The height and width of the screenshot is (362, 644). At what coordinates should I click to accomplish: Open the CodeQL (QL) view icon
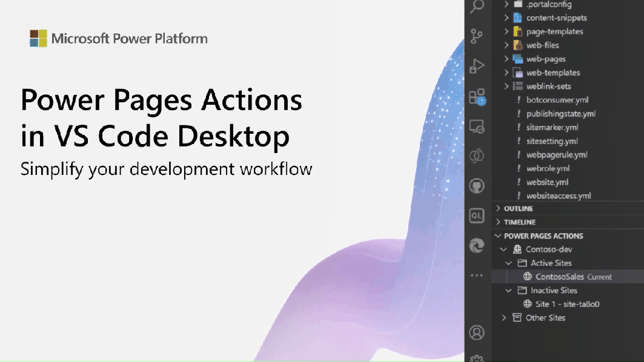[x=477, y=216]
